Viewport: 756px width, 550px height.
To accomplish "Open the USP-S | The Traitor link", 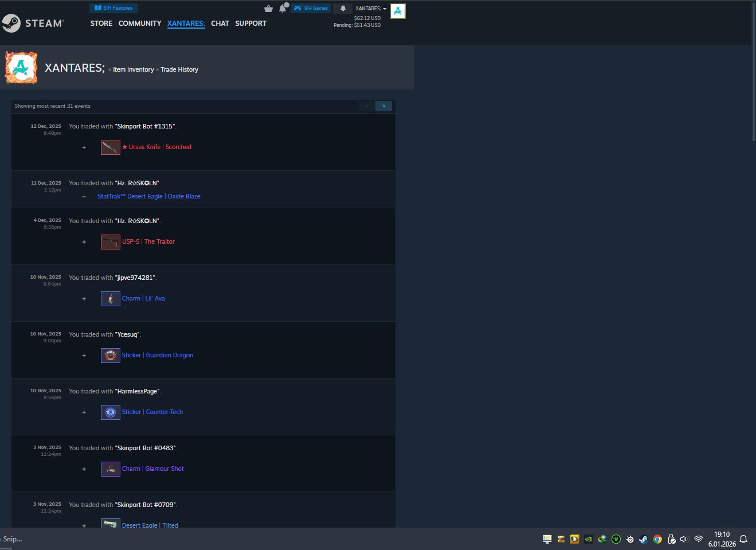I will click(x=148, y=241).
